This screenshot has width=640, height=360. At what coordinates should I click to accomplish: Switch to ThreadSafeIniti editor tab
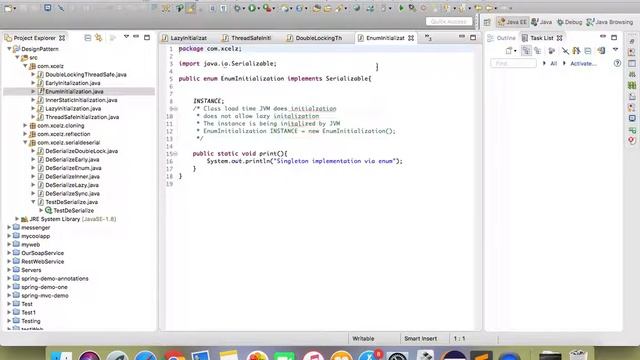(x=251, y=38)
